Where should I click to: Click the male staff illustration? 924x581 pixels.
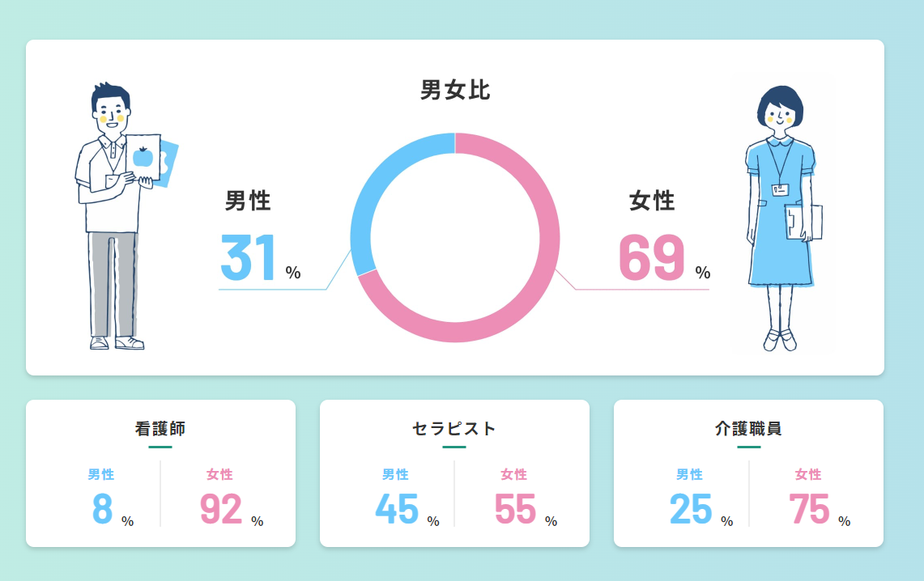pyautogui.click(x=126, y=216)
